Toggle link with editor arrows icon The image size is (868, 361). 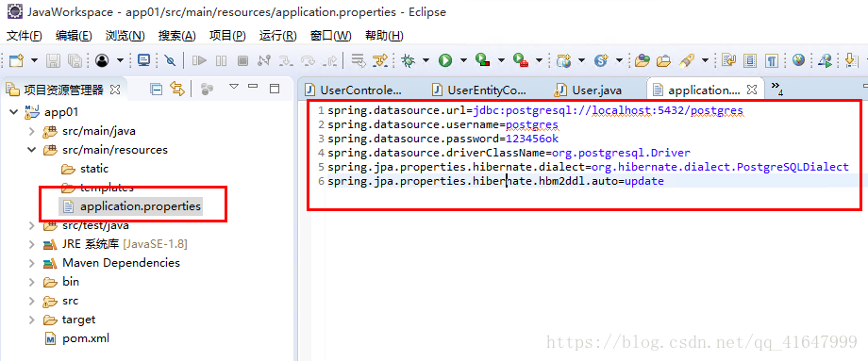176,89
